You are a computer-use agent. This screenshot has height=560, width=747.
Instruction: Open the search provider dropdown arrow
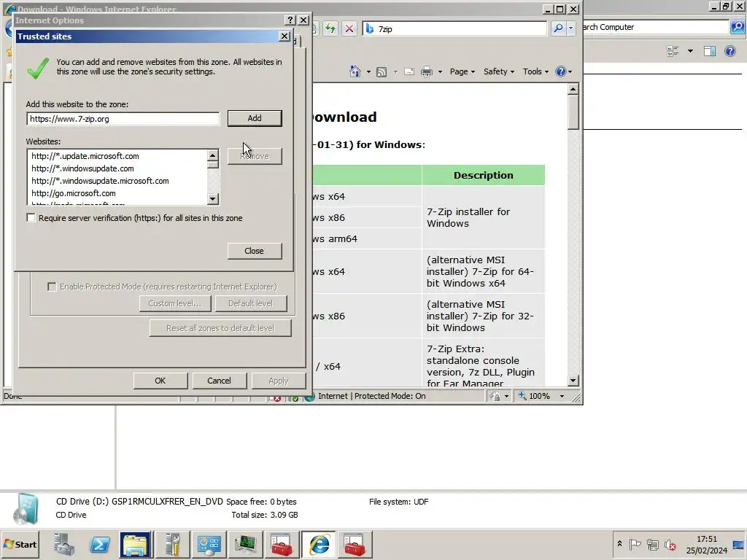point(570,28)
